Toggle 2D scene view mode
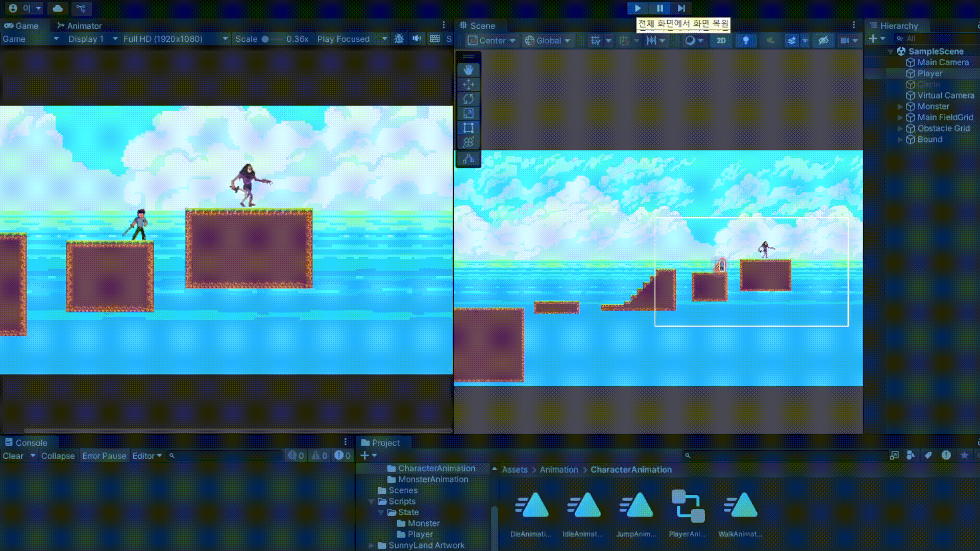This screenshot has width=980, height=551. [721, 41]
